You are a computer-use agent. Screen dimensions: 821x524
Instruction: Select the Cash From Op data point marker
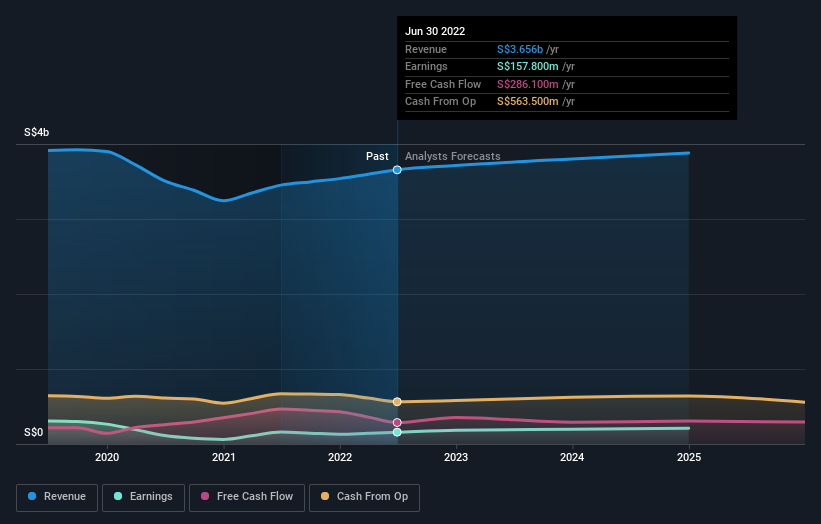tap(397, 402)
